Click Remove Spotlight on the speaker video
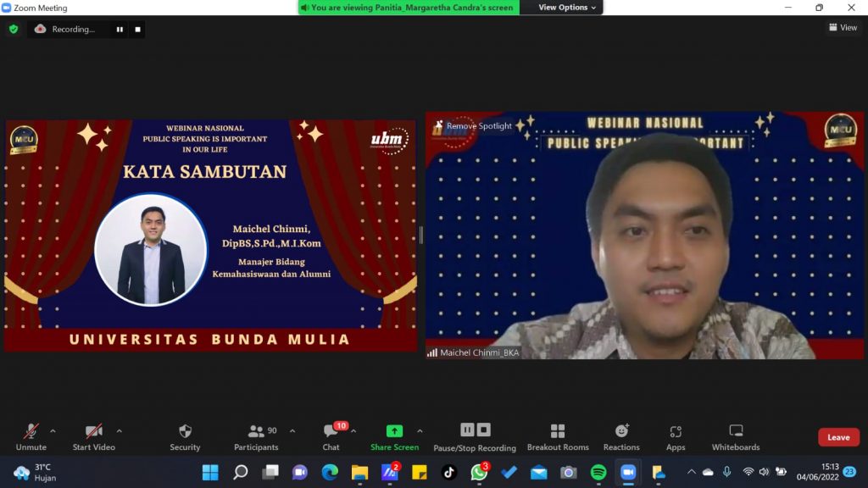The image size is (868, 488). click(x=474, y=125)
